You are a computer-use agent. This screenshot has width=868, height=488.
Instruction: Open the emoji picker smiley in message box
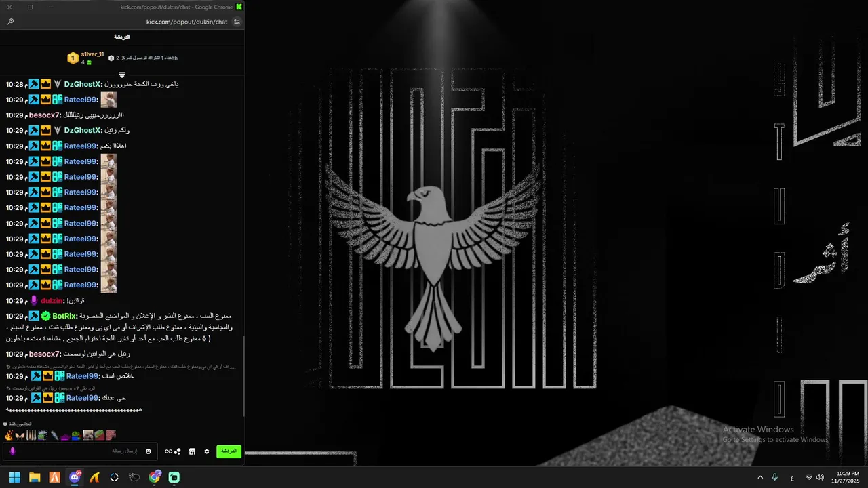[149, 451]
